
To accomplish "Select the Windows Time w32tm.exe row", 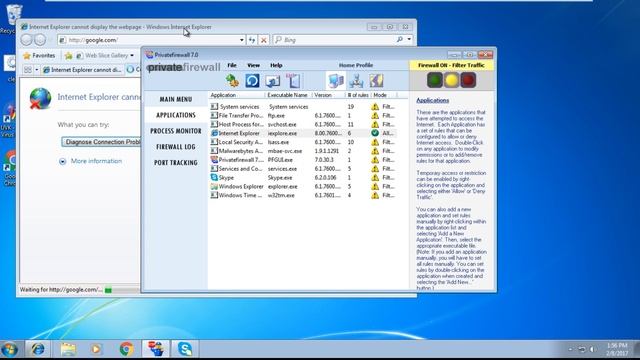I will coord(303,195).
